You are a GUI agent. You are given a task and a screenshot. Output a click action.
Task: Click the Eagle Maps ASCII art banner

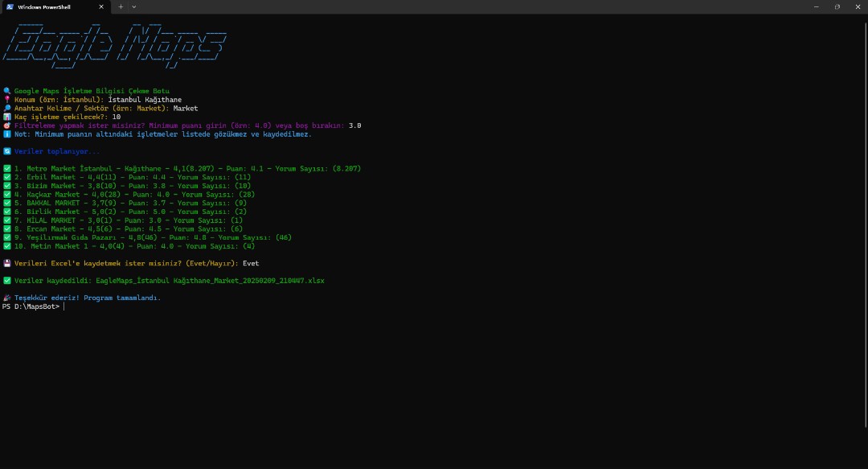coord(115,47)
